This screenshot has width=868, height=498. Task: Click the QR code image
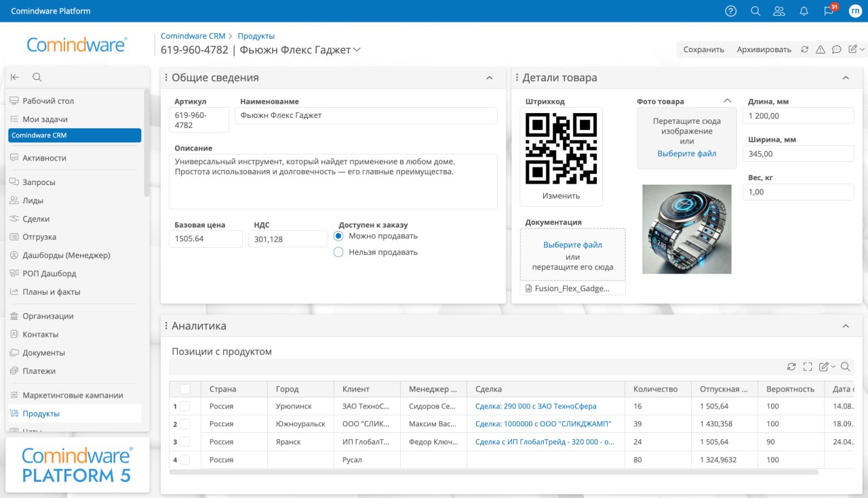pyautogui.click(x=561, y=148)
